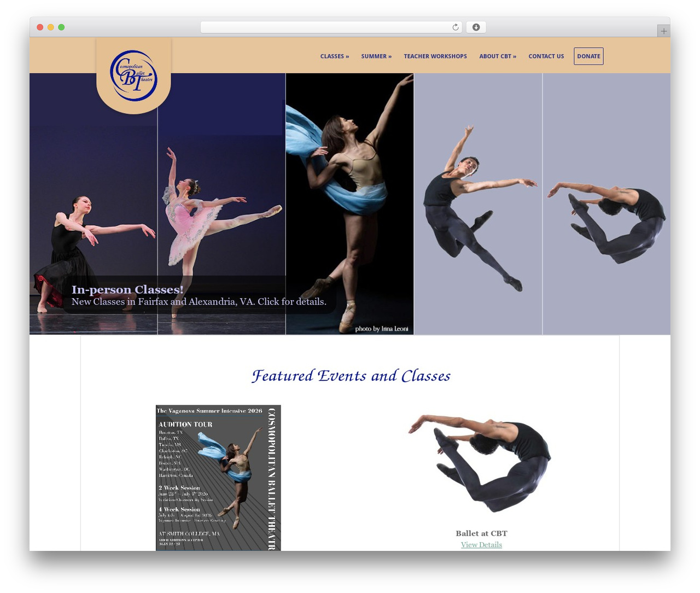Click the View Details link under Ballet at CBT
700x593 pixels.
tap(481, 545)
